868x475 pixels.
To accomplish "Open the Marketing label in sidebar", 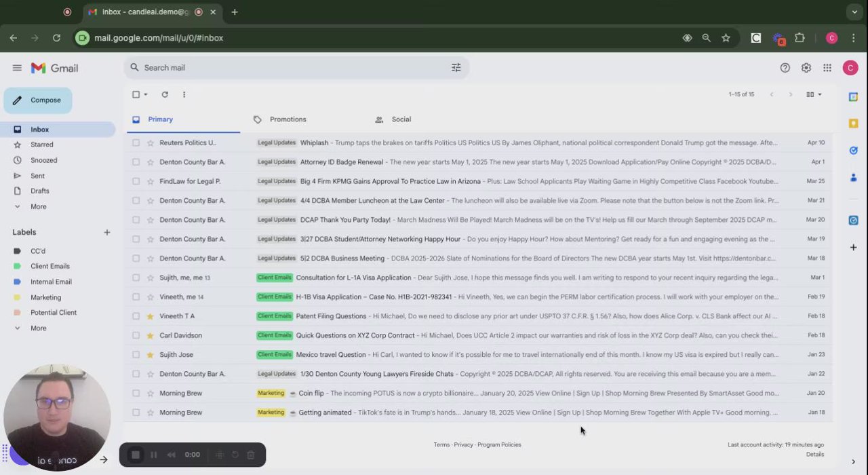I will click(45, 297).
